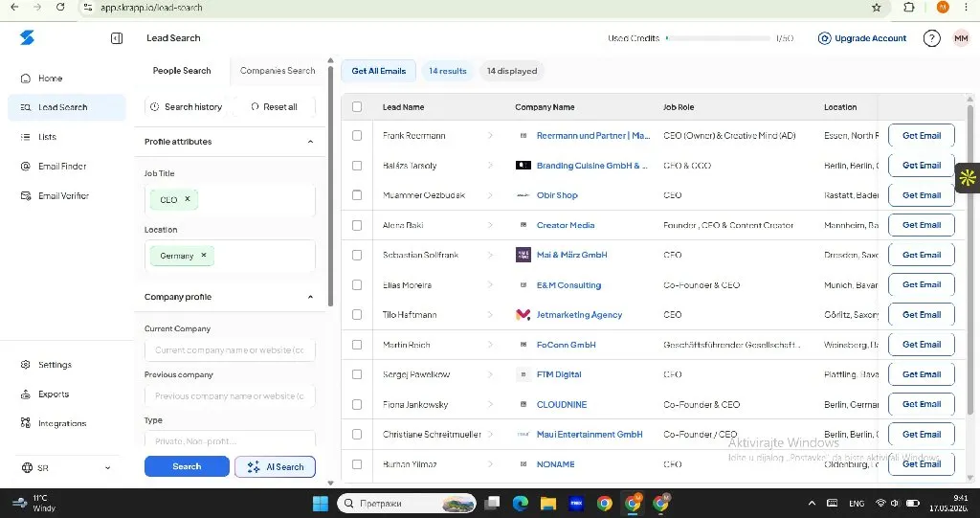Check the Tilo Haftmann row checkbox
980x518 pixels.
click(x=357, y=315)
